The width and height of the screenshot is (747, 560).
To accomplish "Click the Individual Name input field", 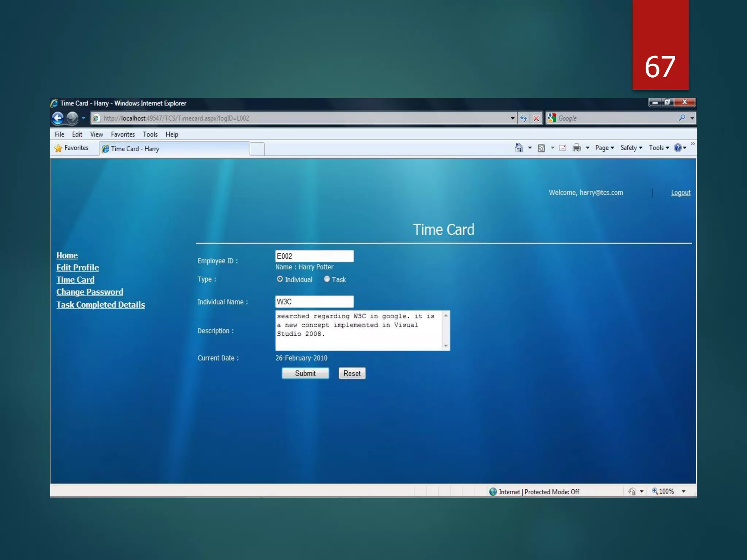I will [x=314, y=302].
